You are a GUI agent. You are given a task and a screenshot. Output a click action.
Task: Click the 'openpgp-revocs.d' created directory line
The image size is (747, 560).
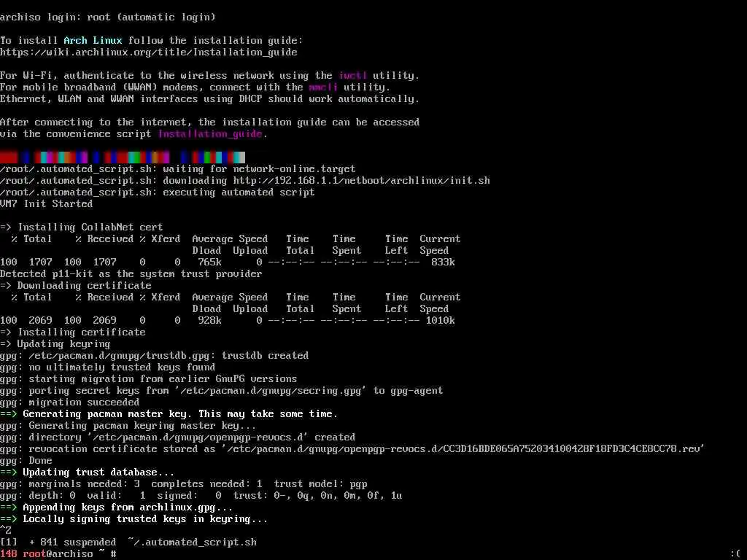point(178,437)
